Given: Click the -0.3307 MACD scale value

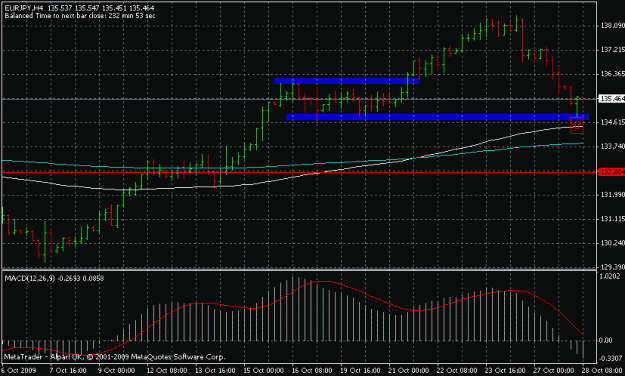Looking at the screenshot, I should (611, 358).
